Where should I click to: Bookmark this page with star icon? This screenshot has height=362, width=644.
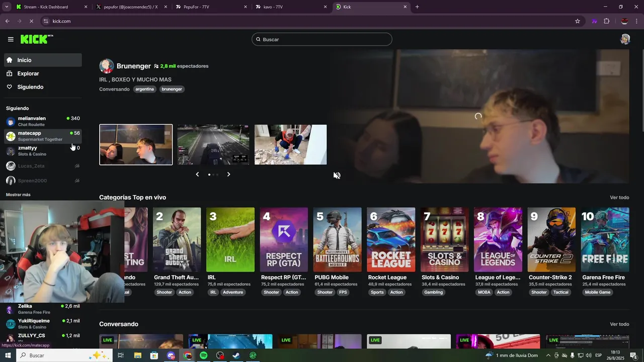[578, 21]
